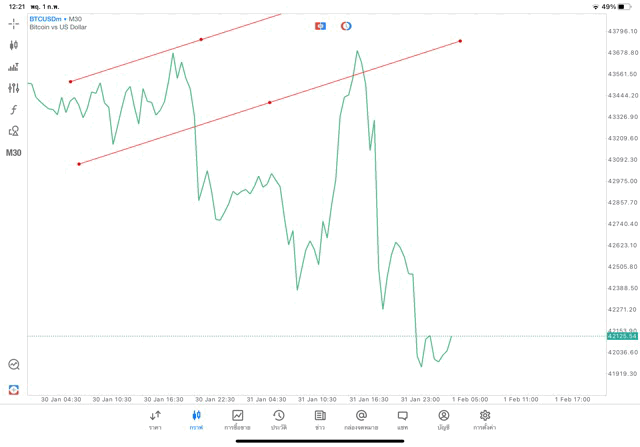Open the แชท (Chat) tab
Screen dimensions: 640x447
(402, 419)
